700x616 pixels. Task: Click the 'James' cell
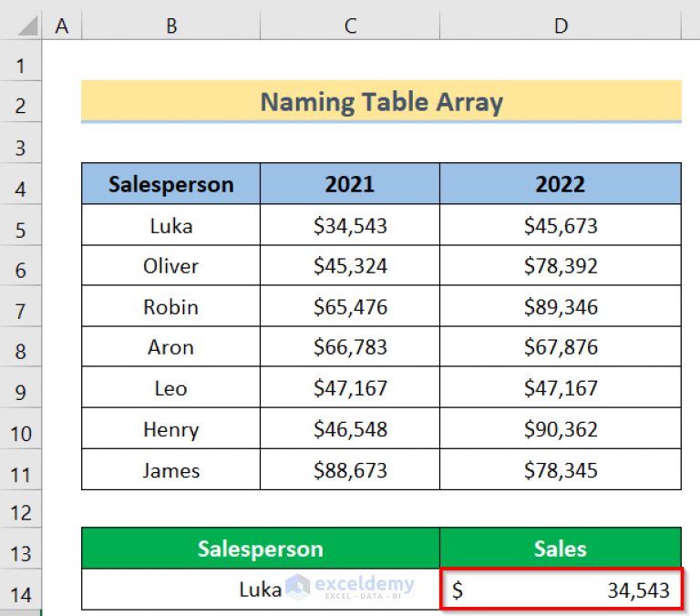coord(171,469)
